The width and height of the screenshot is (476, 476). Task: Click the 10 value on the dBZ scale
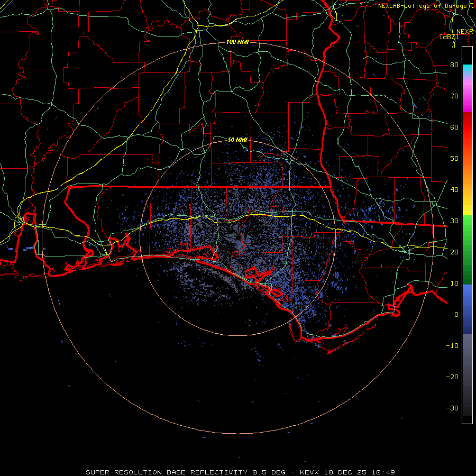[454, 283]
